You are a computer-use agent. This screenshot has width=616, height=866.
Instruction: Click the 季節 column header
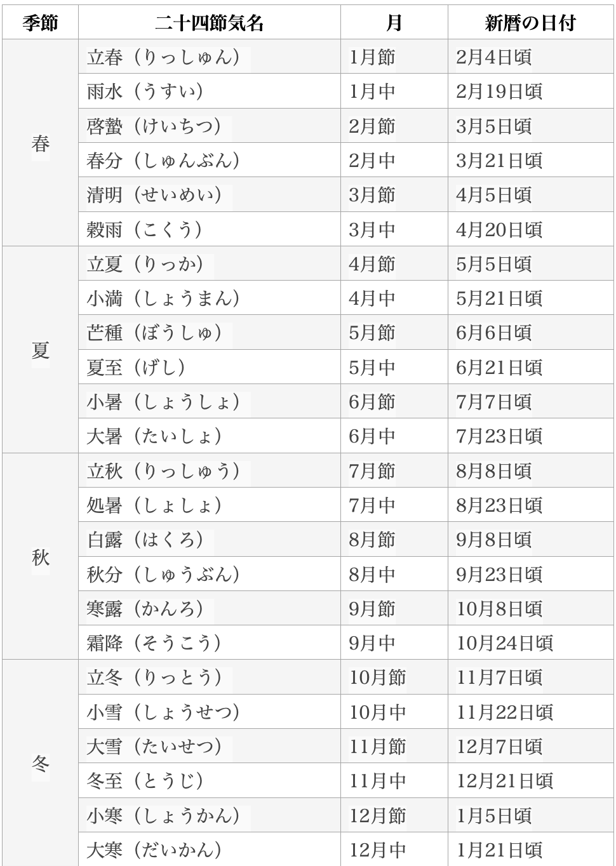[x=40, y=23]
